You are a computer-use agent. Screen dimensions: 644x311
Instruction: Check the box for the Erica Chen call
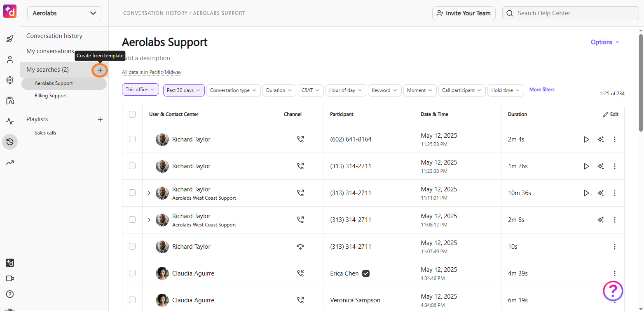(132, 273)
